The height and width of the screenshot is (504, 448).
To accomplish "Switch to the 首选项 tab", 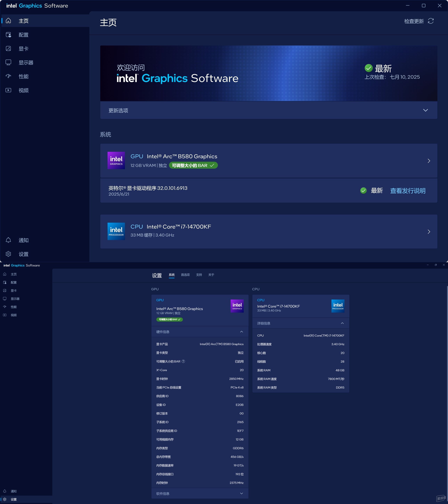I will 185,275.
